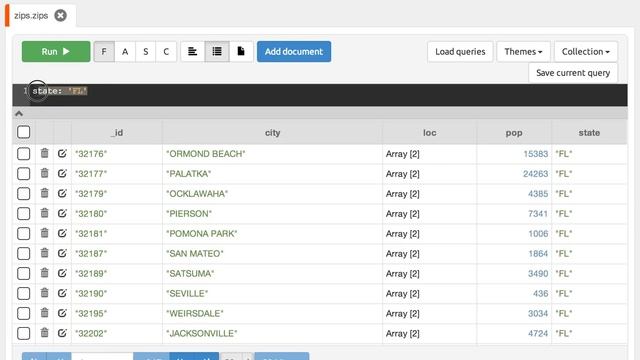Image resolution: width=640 pixels, height=360 pixels.
Task: Select population value 24263
Action: [x=536, y=174]
